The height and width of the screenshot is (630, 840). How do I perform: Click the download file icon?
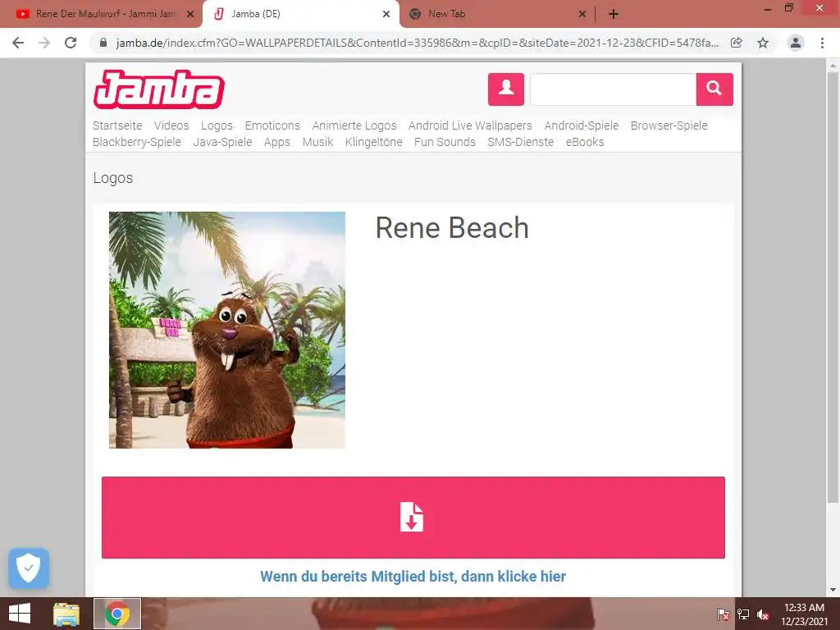(412, 517)
